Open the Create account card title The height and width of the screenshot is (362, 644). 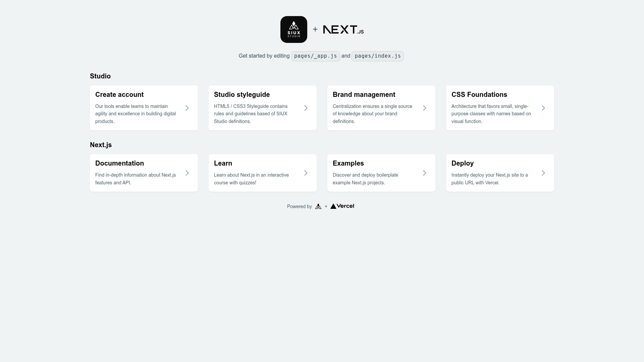point(119,95)
